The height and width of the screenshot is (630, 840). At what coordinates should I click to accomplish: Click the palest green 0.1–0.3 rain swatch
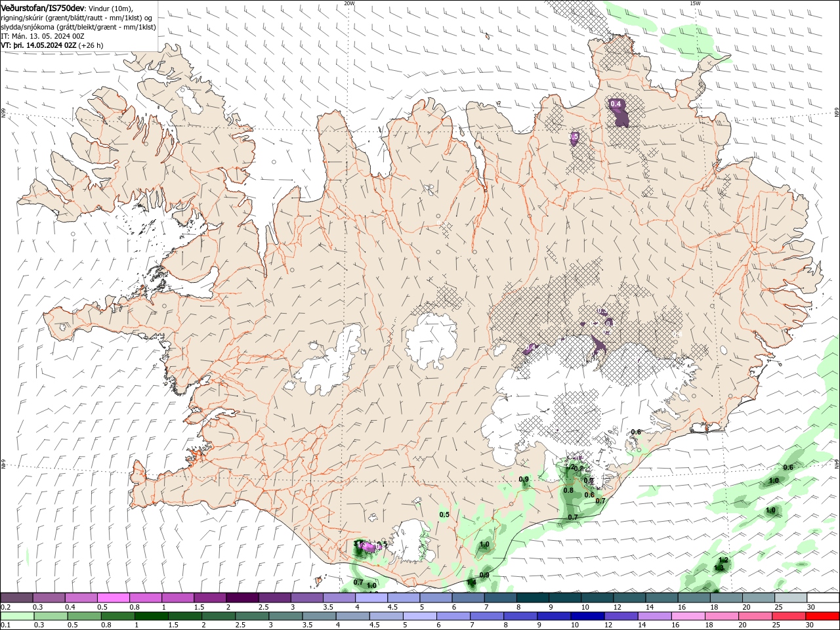(x=16, y=616)
